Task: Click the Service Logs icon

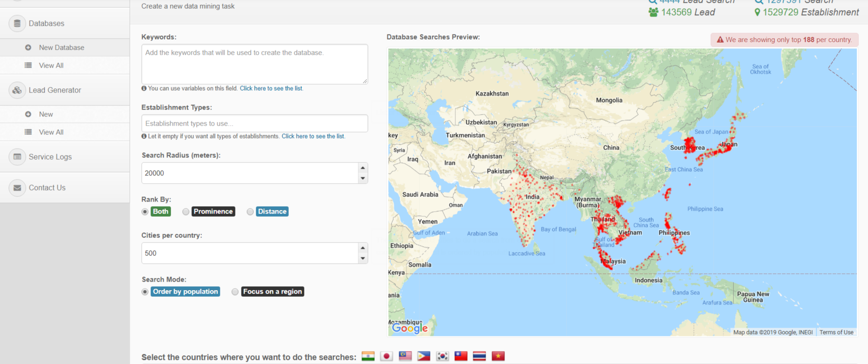Action: click(17, 157)
